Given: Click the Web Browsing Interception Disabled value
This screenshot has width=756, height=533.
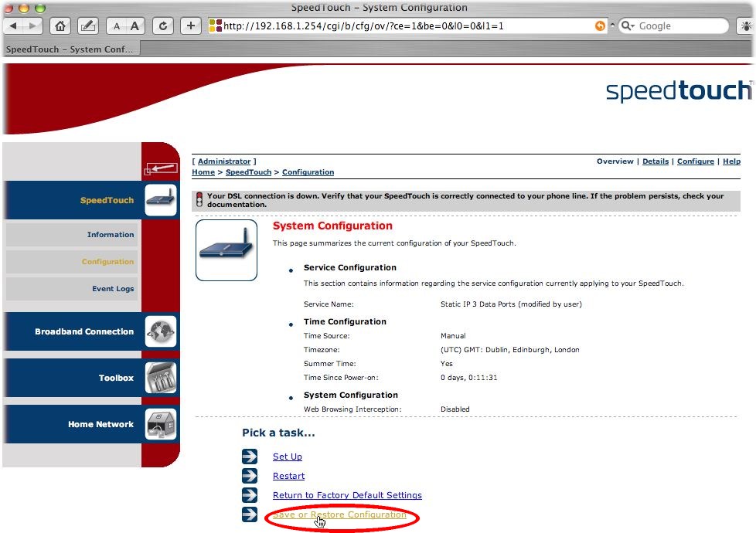Looking at the screenshot, I should pyautogui.click(x=455, y=409).
